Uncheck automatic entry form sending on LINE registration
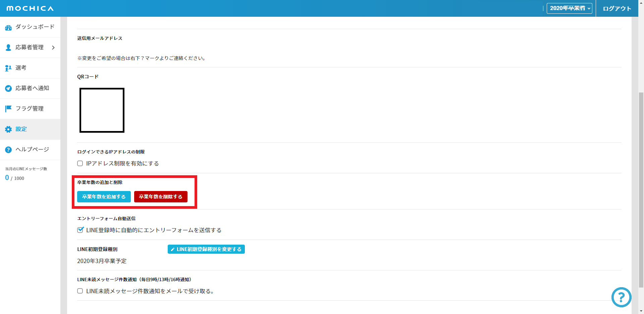This screenshot has height=314, width=644. click(80, 230)
